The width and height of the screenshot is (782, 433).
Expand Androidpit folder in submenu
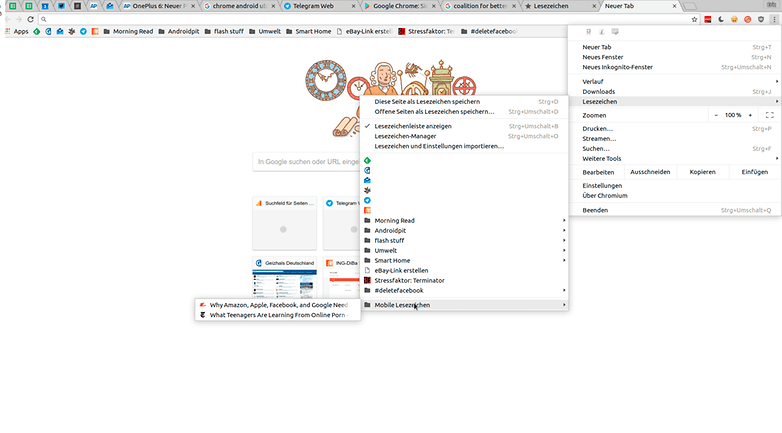[x=464, y=230]
